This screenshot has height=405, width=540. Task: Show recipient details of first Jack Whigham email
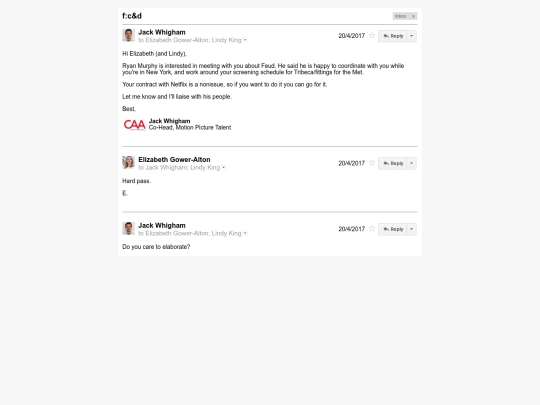click(245, 40)
